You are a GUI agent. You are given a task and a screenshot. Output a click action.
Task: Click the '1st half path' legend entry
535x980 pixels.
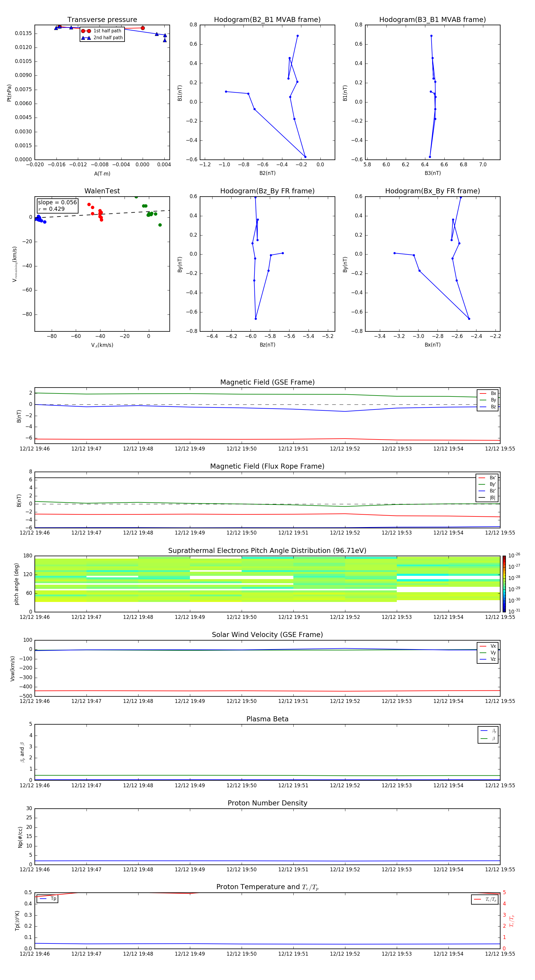click(x=101, y=31)
